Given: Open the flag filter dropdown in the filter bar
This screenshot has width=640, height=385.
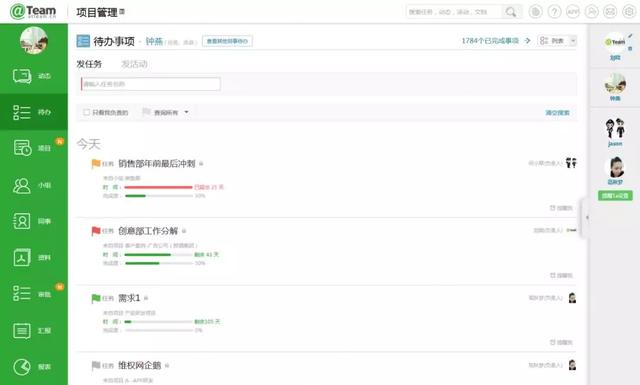Looking at the screenshot, I should [x=165, y=112].
